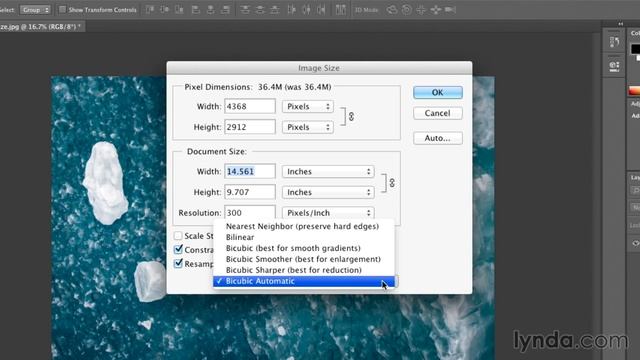Click pixel Height field 2912
The height and width of the screenshot is (360, 640).
250,127
